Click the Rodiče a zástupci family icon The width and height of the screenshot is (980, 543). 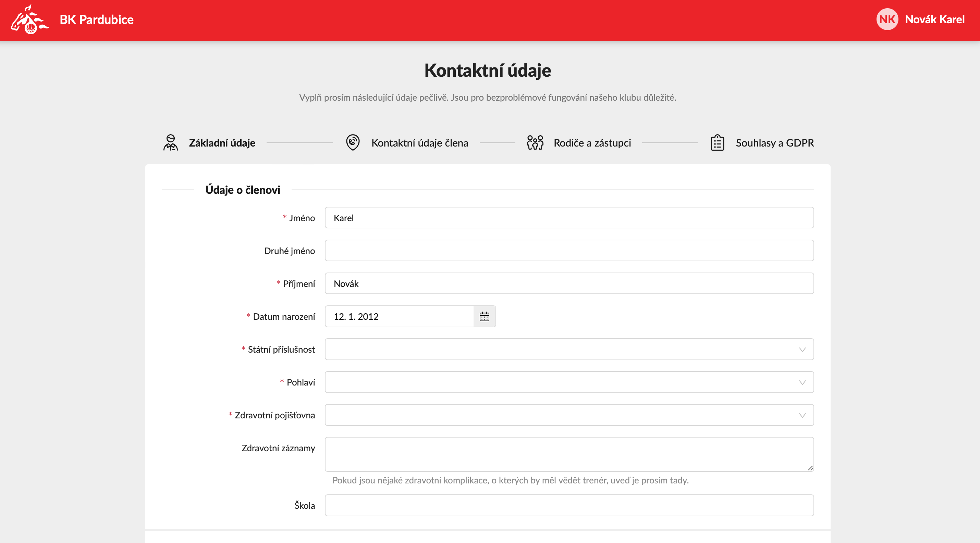535,142
